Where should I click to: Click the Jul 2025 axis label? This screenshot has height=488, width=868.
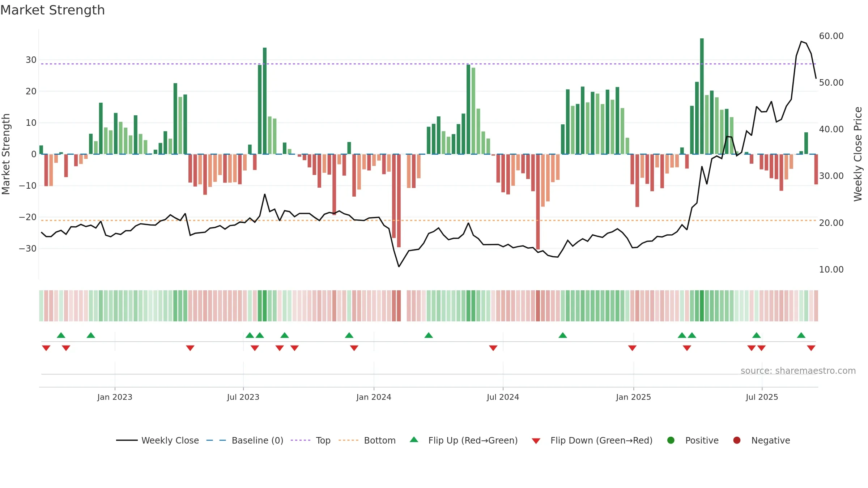(x=762, y=397)
